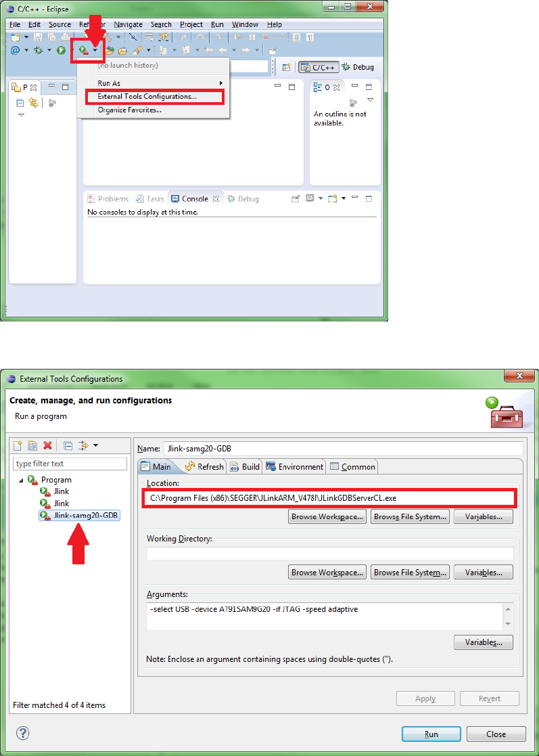Maximize the editor area

point(291,87)
